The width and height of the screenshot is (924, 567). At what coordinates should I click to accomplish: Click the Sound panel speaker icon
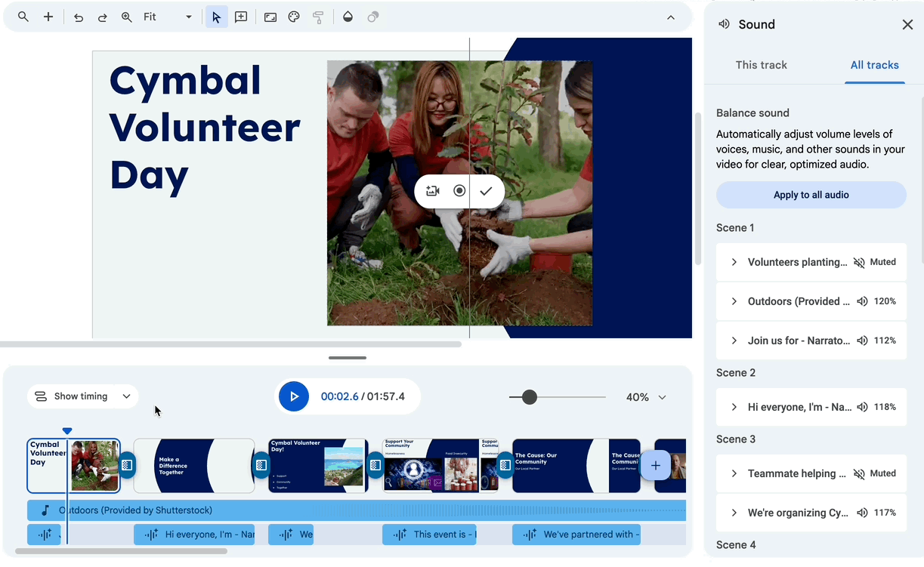point(724,24)
